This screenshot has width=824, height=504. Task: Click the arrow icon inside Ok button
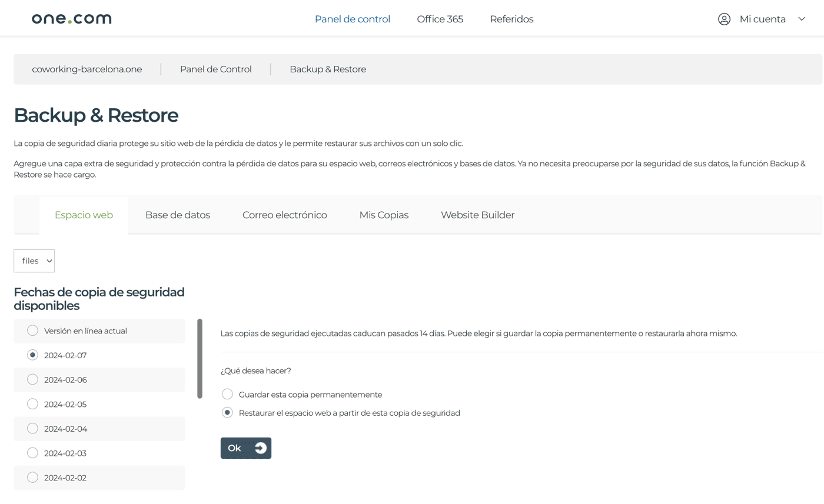260,448
